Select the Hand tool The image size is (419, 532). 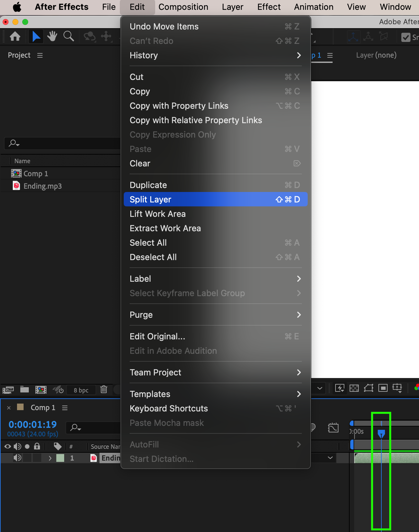click(x=52, y=36)
